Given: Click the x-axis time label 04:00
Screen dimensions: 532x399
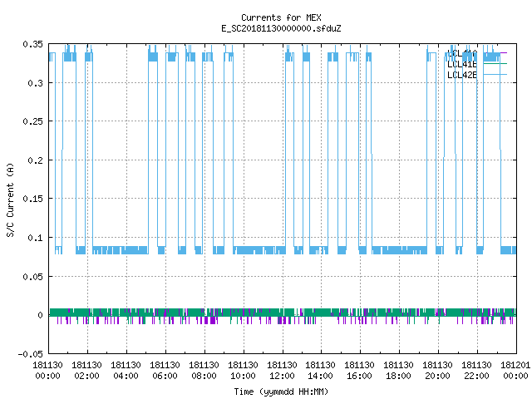Looking at the screenshot, I should [126, 377].
